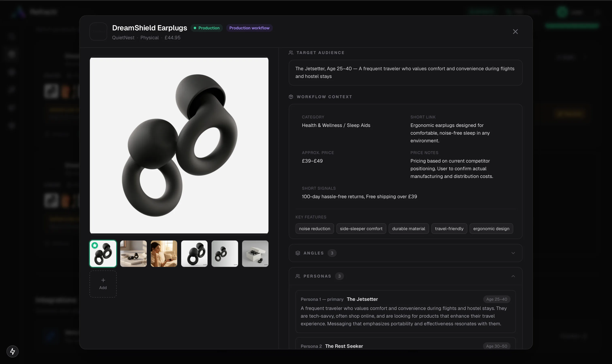This screenshot has height=364, width=612.
Task: Click the product logo placeholder beside title
Action: coord(98,32)
